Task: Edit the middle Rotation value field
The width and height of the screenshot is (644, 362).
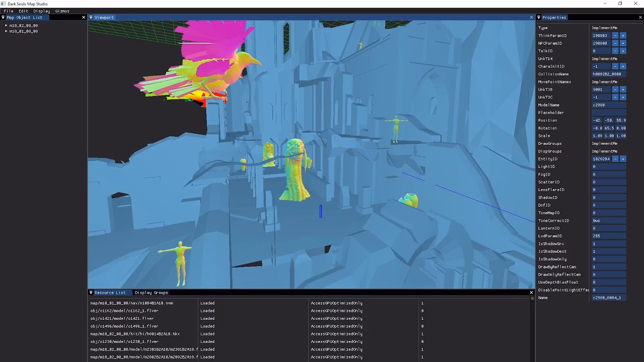Action: (609, 128)
